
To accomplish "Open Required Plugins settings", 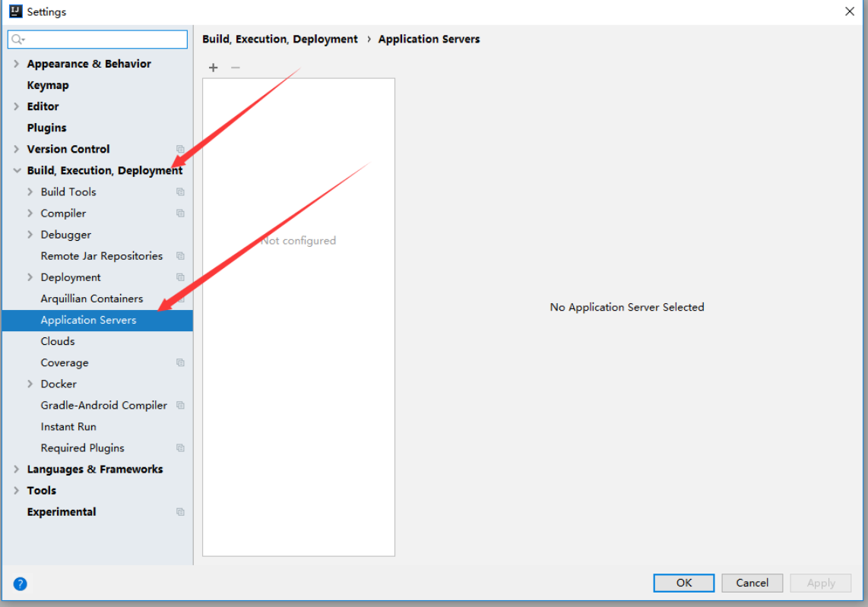I will coord(83,448).
